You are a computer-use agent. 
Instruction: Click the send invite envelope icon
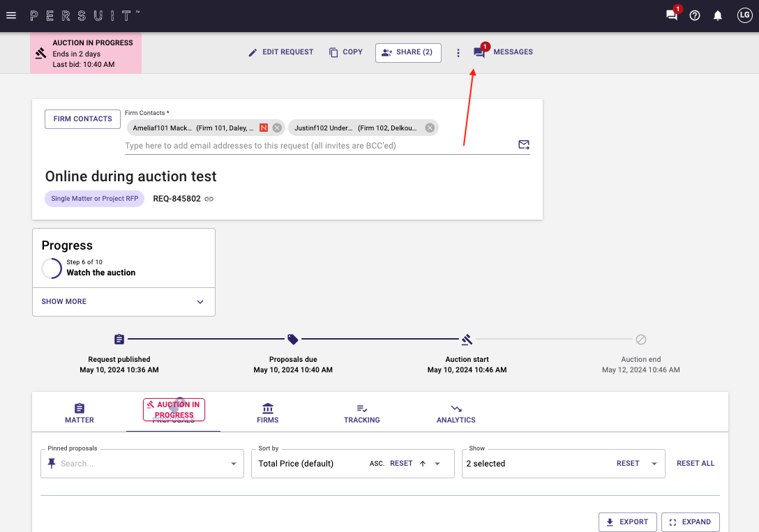tap(524, 144)
